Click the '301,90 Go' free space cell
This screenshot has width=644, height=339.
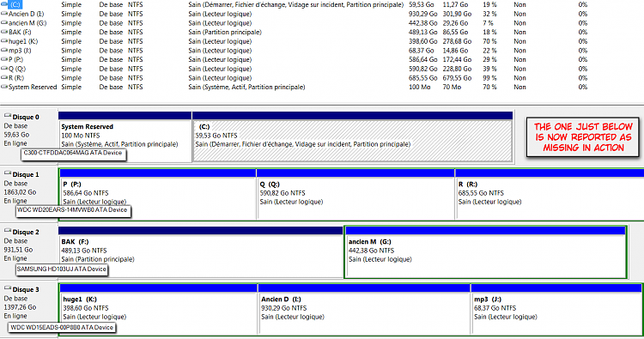click(x=457, y=14)
